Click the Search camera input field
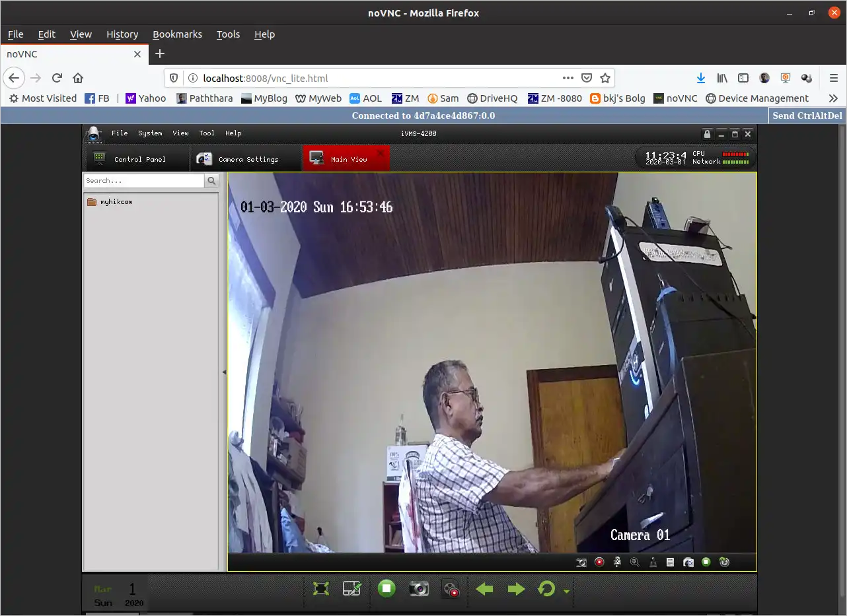 point(144,180)
